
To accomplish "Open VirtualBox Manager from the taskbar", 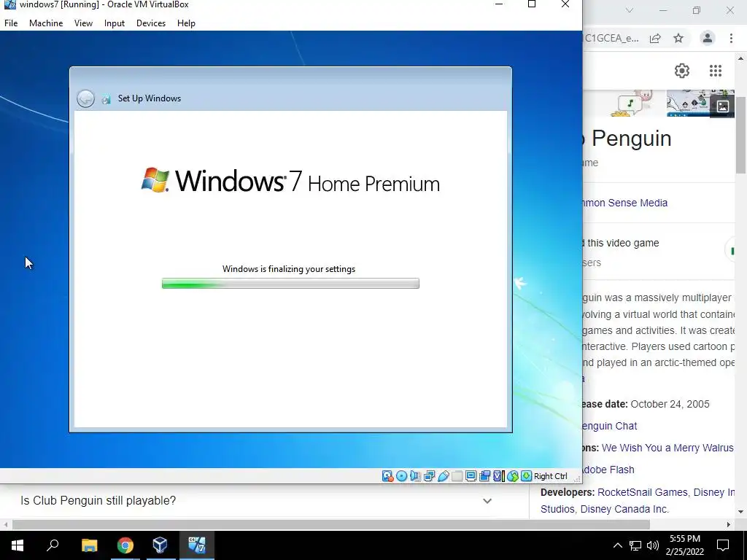I will click(160, 545).
